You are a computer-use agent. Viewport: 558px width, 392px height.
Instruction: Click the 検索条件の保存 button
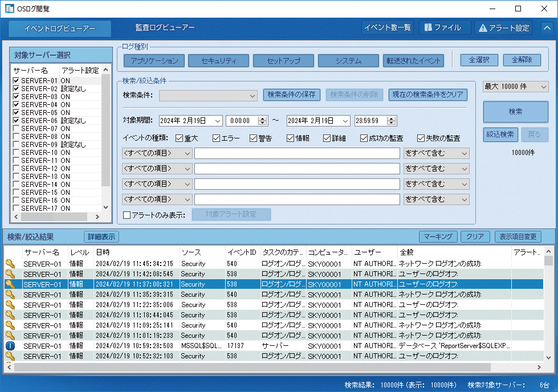[291, 95]
